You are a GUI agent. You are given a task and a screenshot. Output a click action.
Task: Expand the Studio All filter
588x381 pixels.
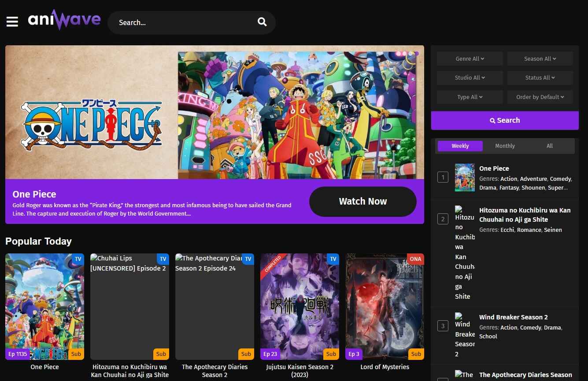470,77
